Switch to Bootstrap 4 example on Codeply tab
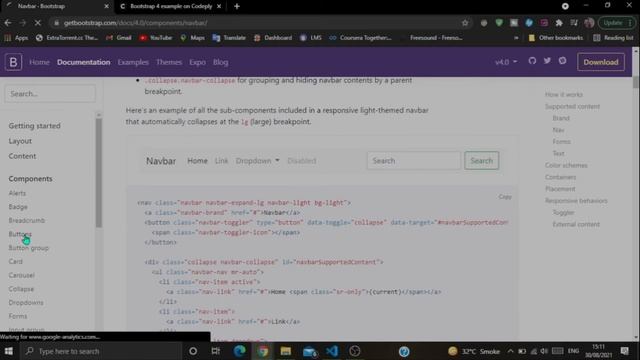The width and height of the screenshot is (640, 360). point(171,7)
